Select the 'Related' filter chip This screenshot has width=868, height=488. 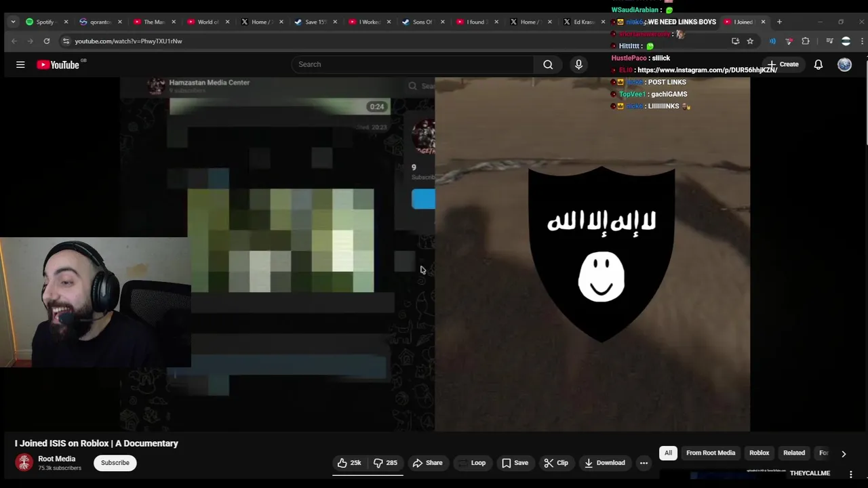click(794, 453)
